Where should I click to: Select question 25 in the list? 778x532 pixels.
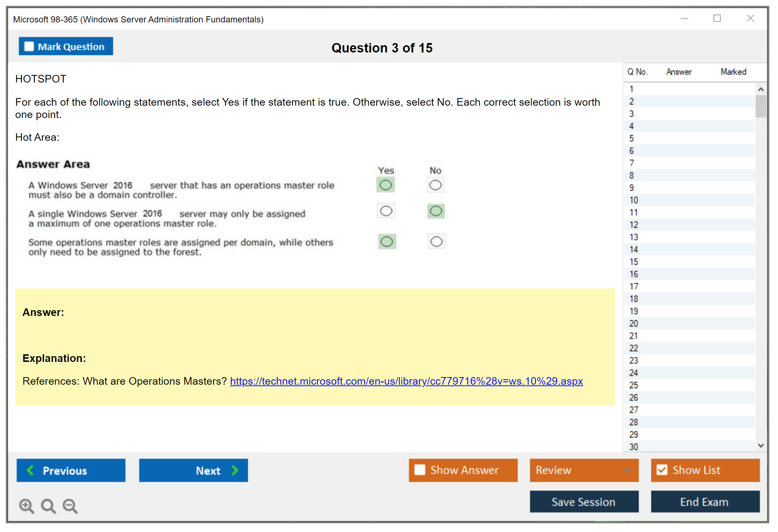(634, 385)
